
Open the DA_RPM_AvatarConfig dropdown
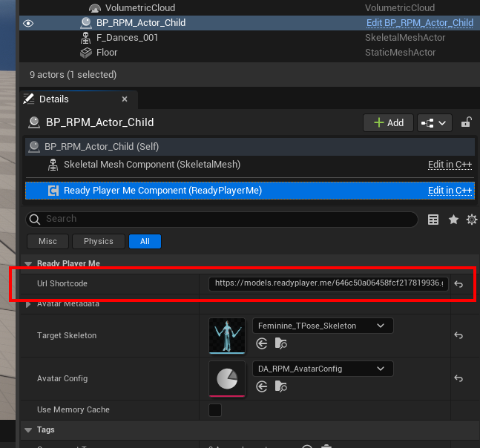(323, 369)
